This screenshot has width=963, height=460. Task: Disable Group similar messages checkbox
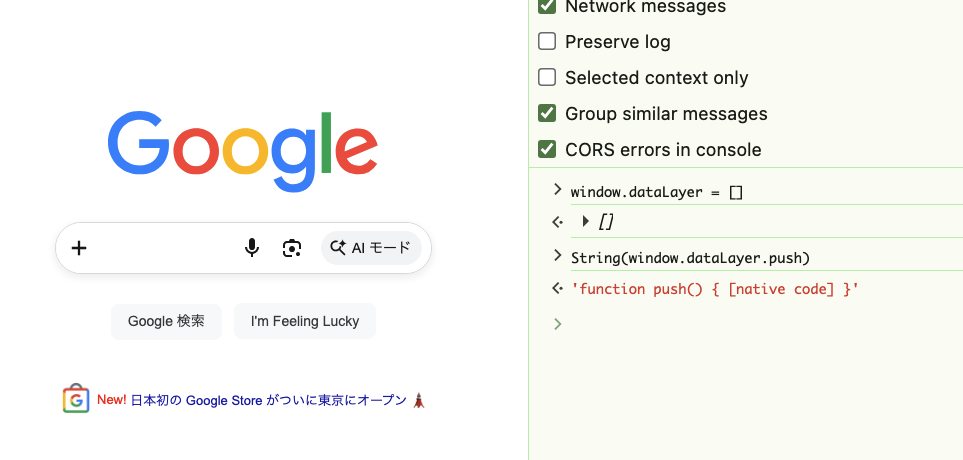tap(547, 114)
